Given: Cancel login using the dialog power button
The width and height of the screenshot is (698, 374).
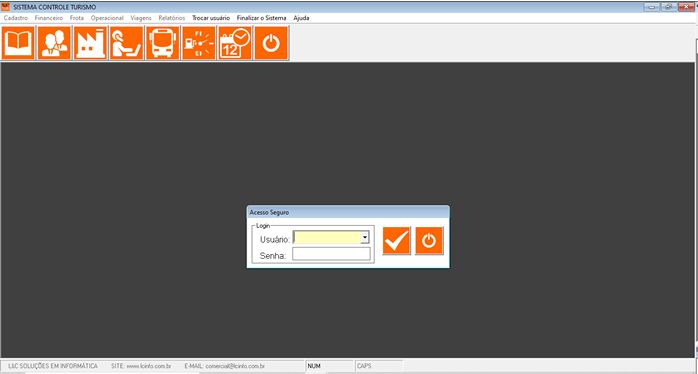Looking at the screenshot, I should [x=429, y=241].
